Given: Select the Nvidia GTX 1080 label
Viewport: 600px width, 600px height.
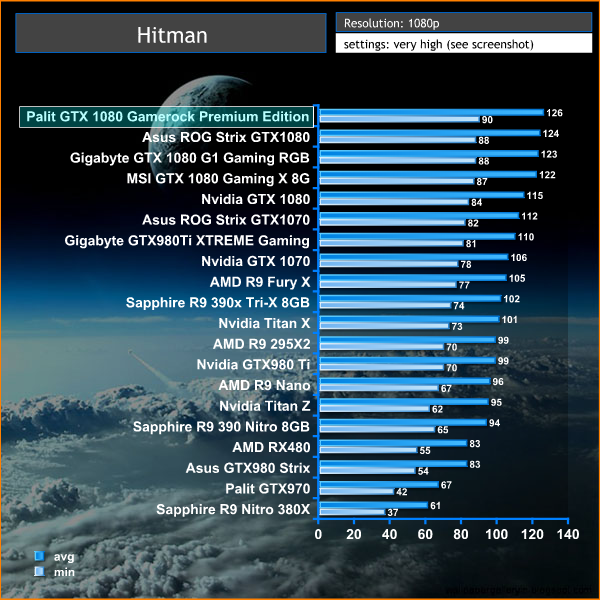Looking at the screenshot, I should 256,199.
